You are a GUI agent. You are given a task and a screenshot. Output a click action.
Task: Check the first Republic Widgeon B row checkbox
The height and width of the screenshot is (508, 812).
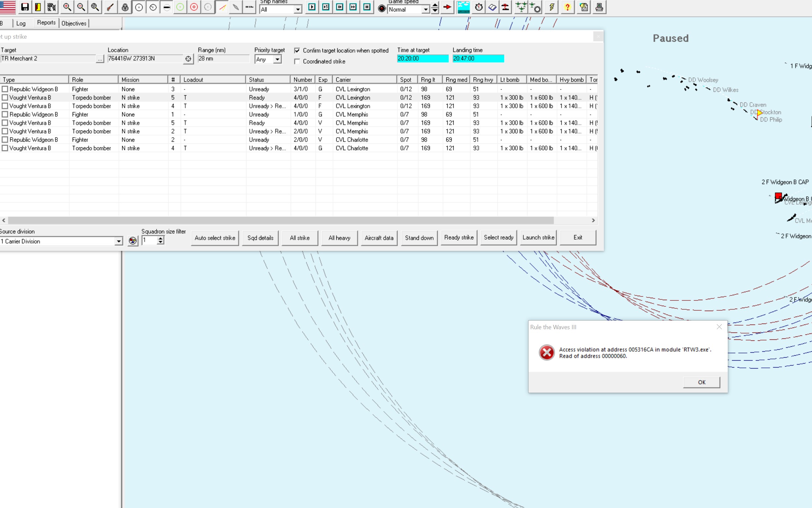(x=5, y=89)
